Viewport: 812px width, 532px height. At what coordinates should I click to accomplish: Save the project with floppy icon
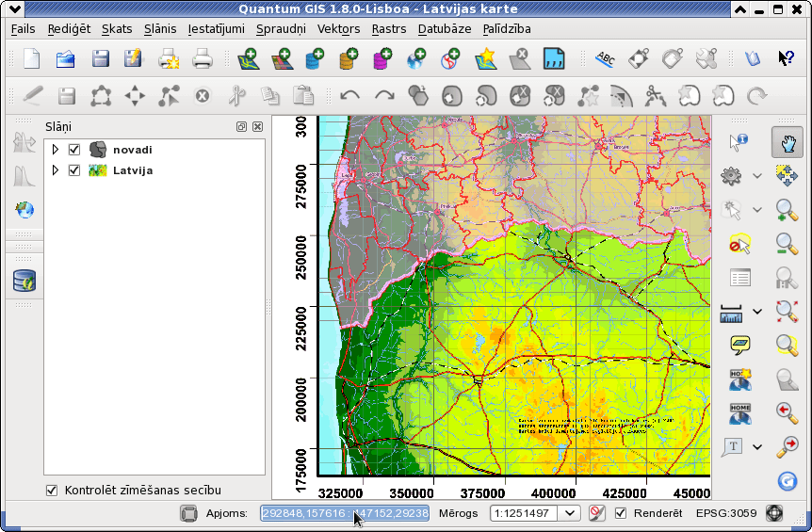coord(101,58)
